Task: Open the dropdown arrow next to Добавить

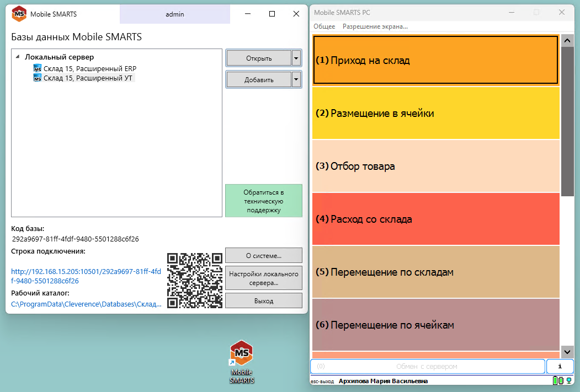Action: 296,79
